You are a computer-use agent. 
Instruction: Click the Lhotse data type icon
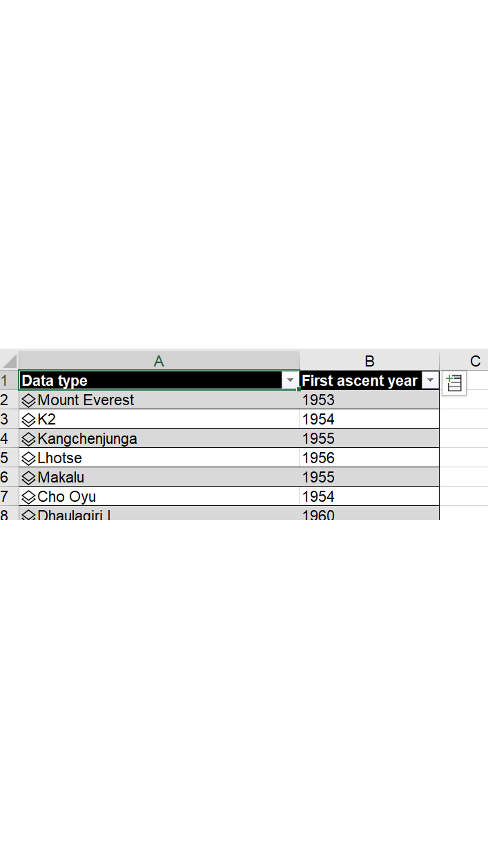click(x=28, y=458)
